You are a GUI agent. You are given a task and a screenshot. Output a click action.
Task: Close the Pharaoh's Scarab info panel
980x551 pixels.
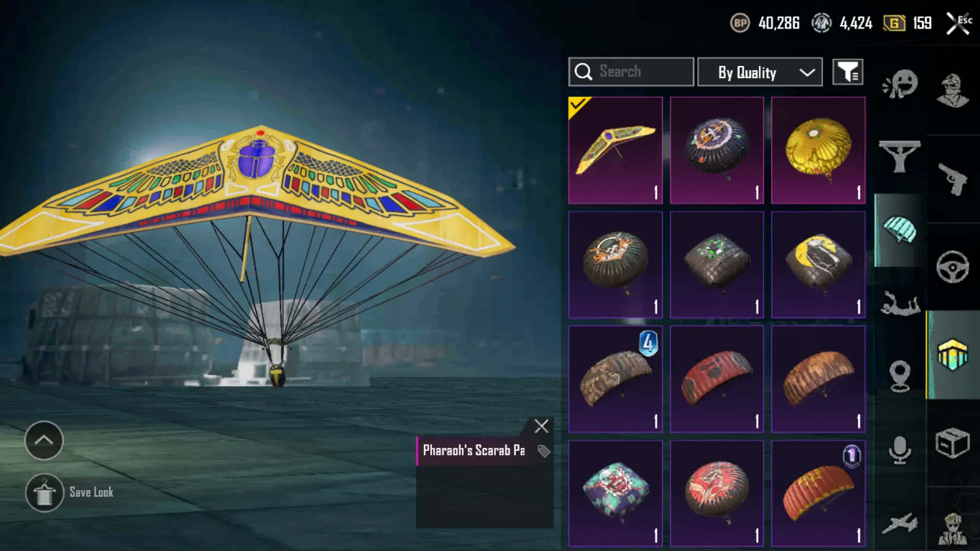point(542,426)
